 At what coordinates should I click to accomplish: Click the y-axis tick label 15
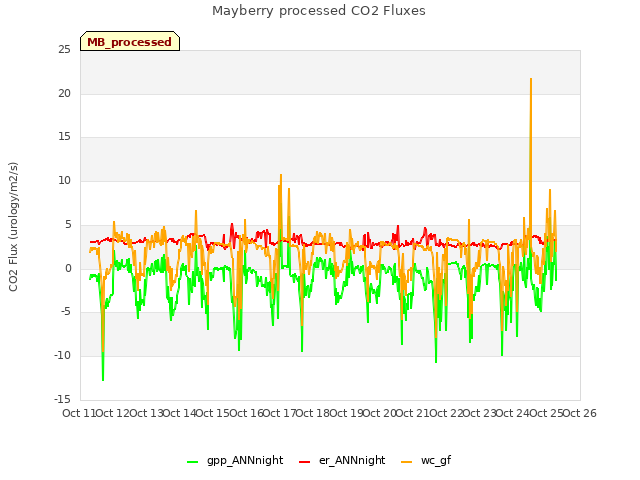(x=64, y=137)
